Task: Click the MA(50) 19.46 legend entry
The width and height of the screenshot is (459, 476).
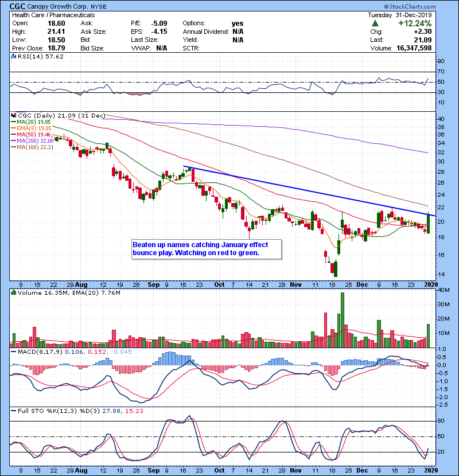Action: (x=31, y=134)
